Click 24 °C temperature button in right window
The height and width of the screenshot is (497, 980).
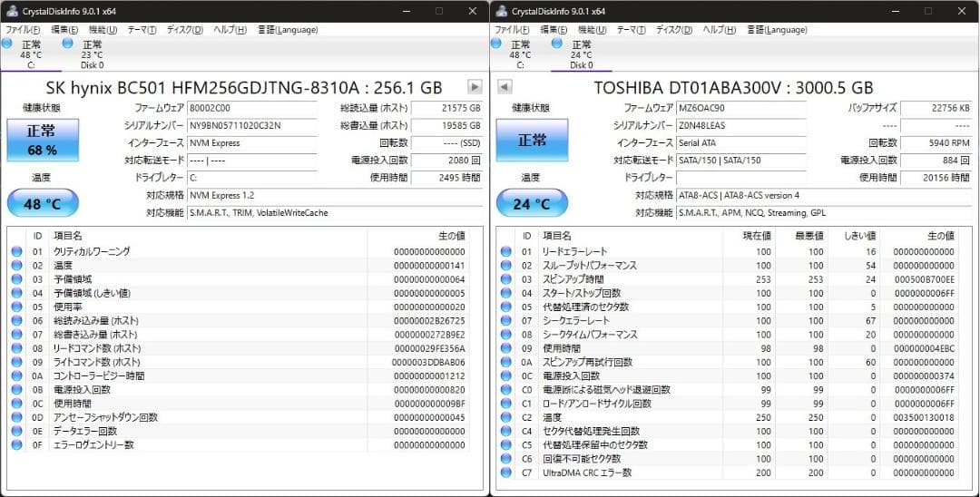pos(532,203)
